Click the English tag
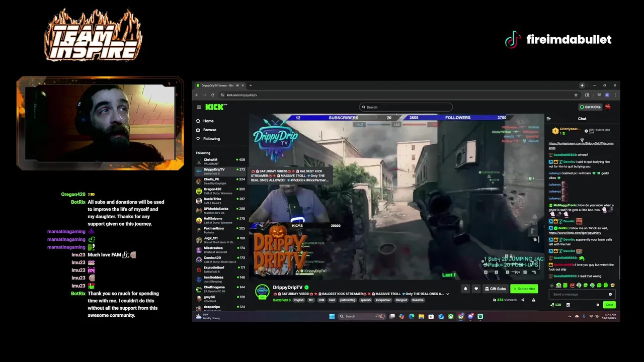 point(299,300)
